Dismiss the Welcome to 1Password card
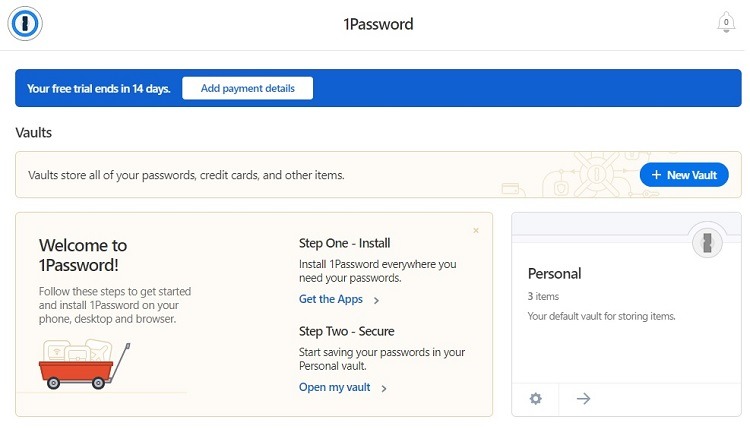 tap(476, 231)
